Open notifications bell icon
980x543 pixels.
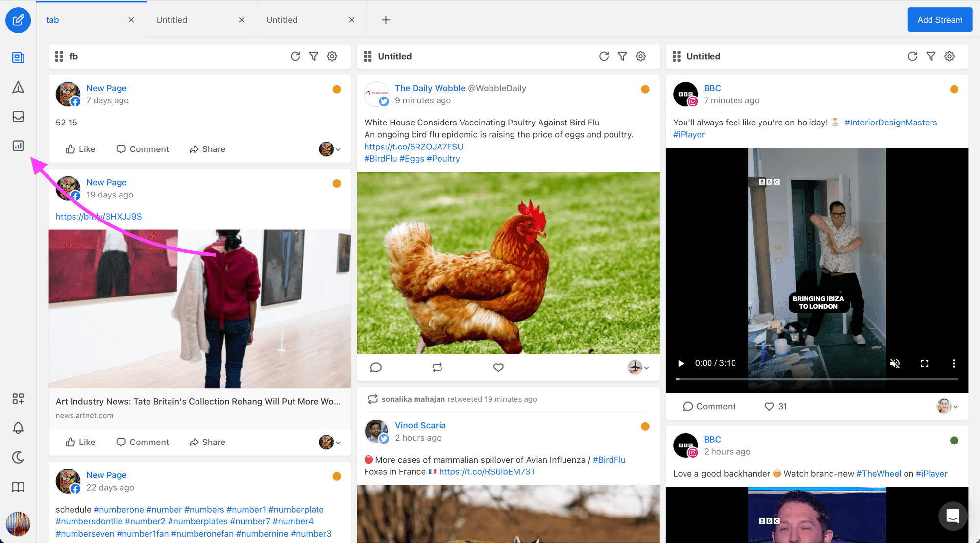18,428
